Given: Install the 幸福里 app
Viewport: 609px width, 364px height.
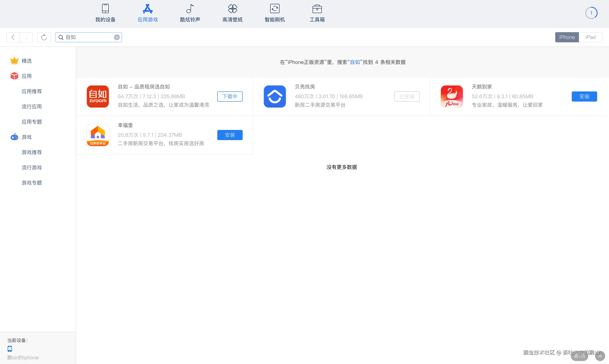Looking at the screenshot, I should [x=230, y=135].
